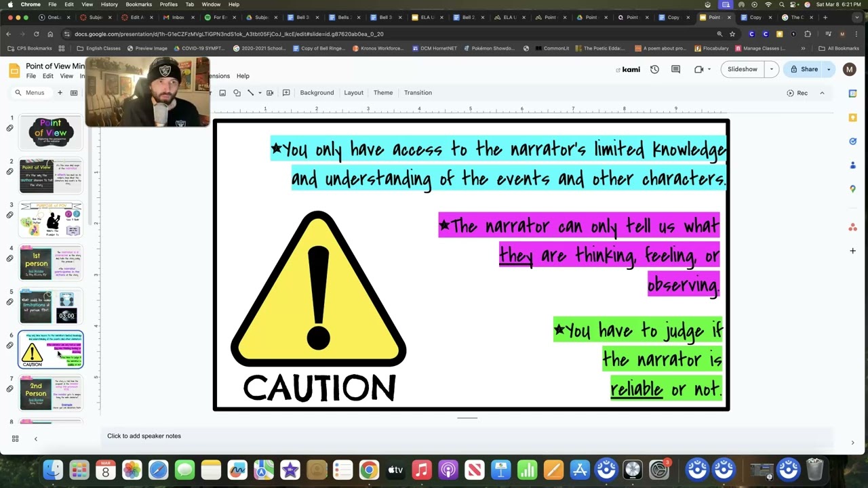Open the comments icon in header

[675, 69]
